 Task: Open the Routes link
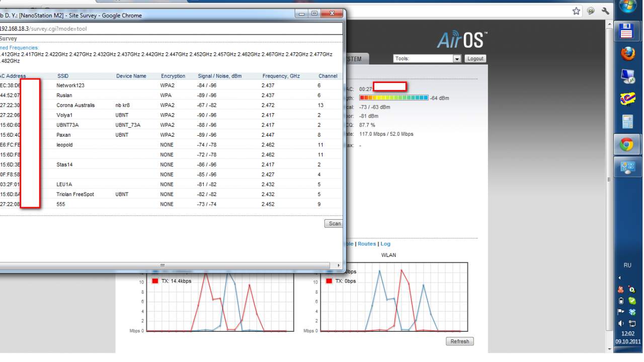point(367,244)
